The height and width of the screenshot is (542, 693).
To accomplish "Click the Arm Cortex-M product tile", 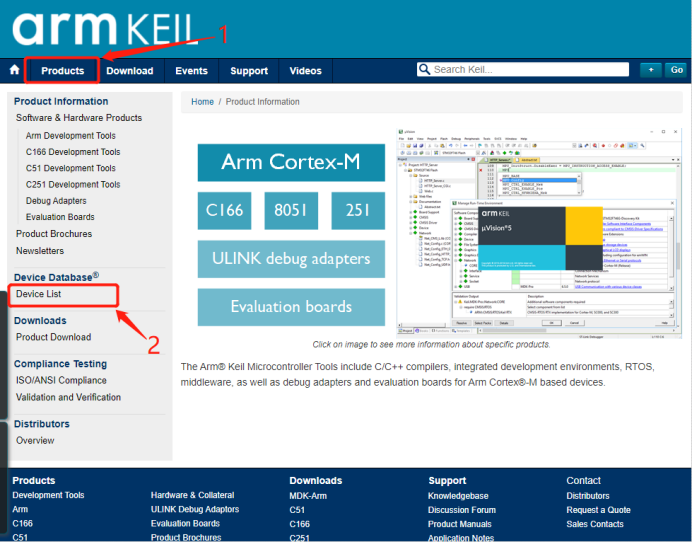I will [x=291, y=162].
